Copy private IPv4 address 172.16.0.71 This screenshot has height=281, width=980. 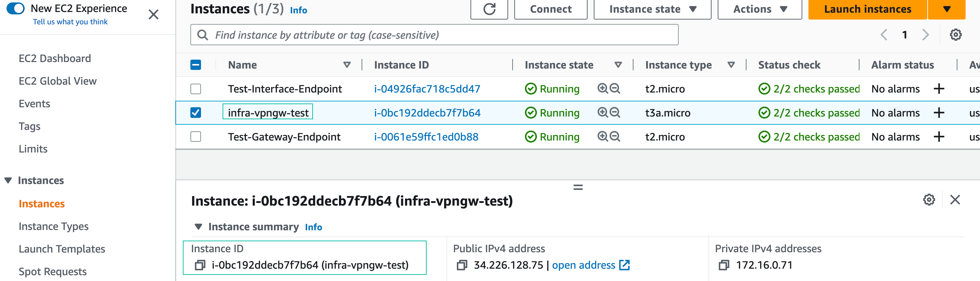724,265
